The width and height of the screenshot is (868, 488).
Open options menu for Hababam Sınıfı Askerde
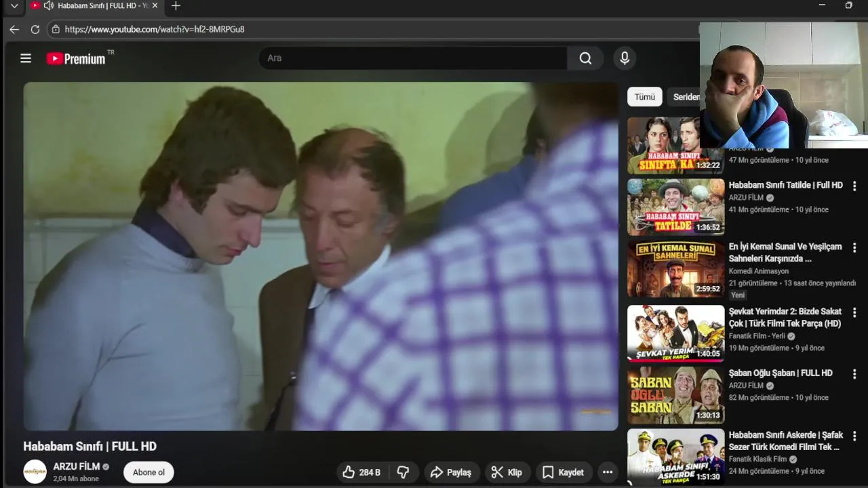coord(854,436)
